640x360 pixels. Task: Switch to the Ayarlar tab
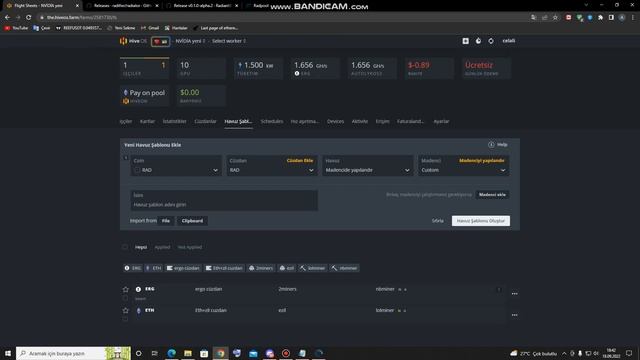click(441, 122)
